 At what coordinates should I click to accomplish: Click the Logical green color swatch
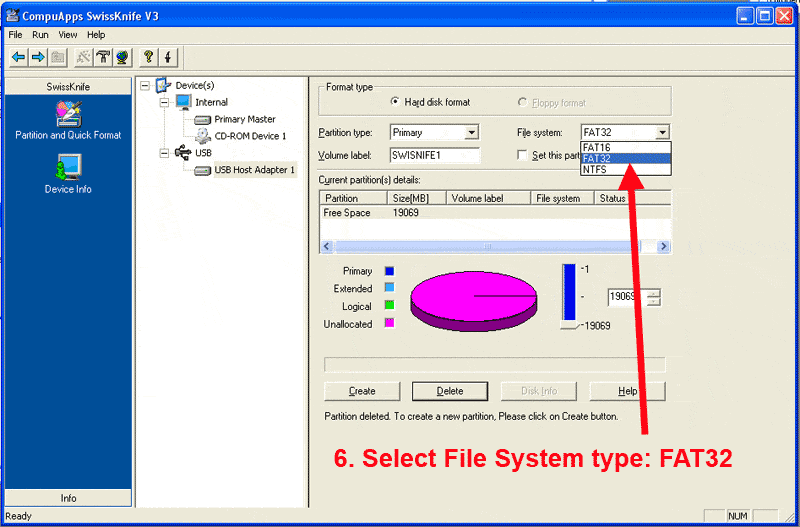tap(390, 306)
